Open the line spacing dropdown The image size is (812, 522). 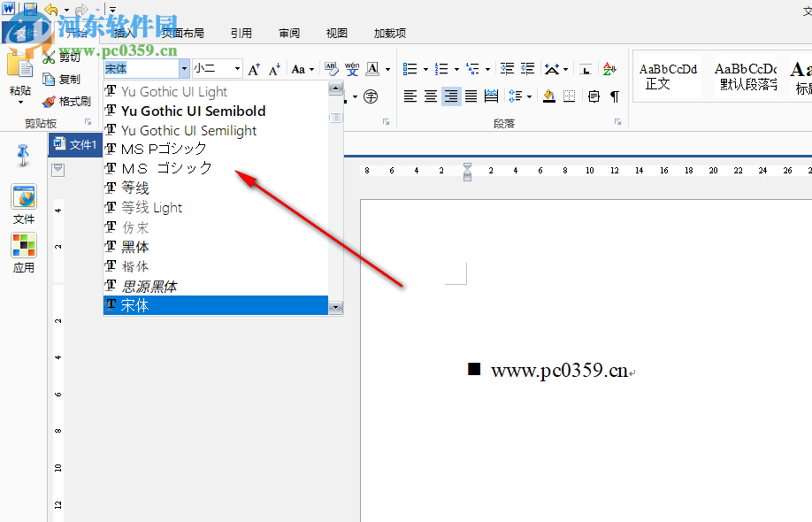pyautogui.click(x=528, y=96)
